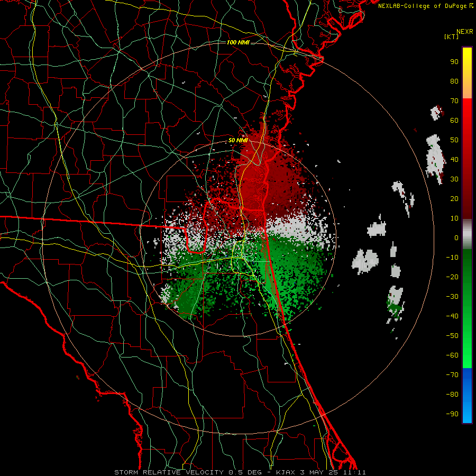Click the -10 scale value
This screenshot has width=476, height=476.
tap(452, 258)
